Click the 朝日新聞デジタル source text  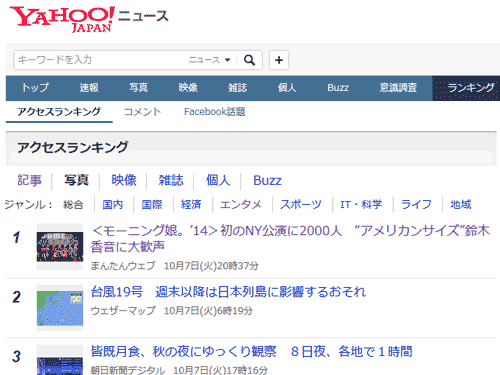tap(128, 370)
